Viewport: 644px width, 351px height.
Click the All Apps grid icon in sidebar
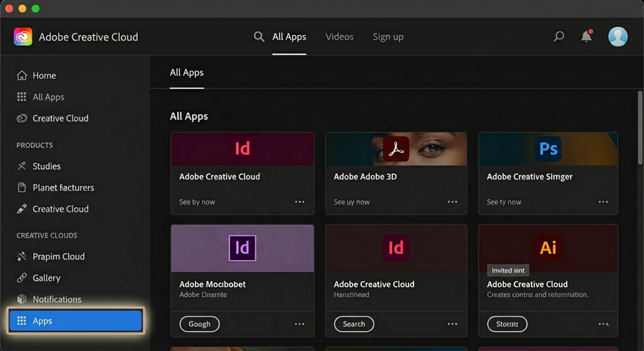pos(22,97)
